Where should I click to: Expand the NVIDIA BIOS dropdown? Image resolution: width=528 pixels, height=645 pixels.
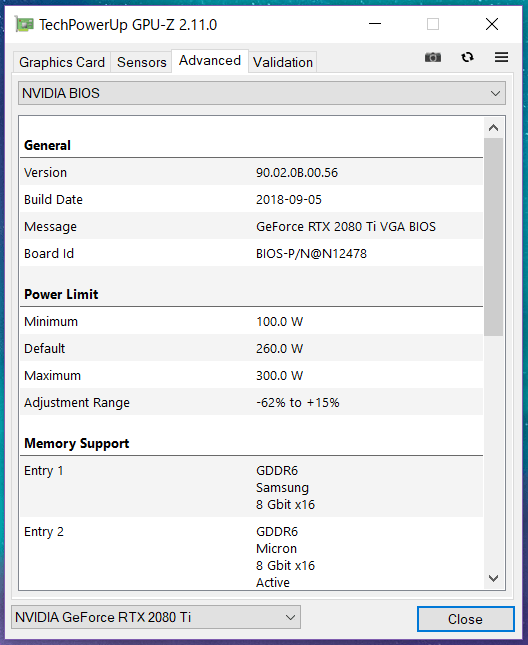262,93
